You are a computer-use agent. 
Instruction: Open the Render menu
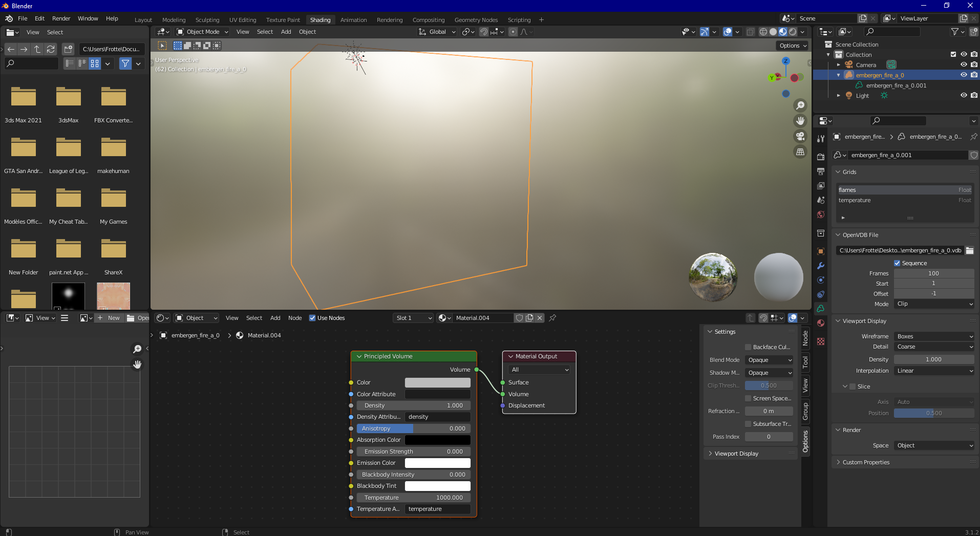pyautogui.click(x=61, y=18)
